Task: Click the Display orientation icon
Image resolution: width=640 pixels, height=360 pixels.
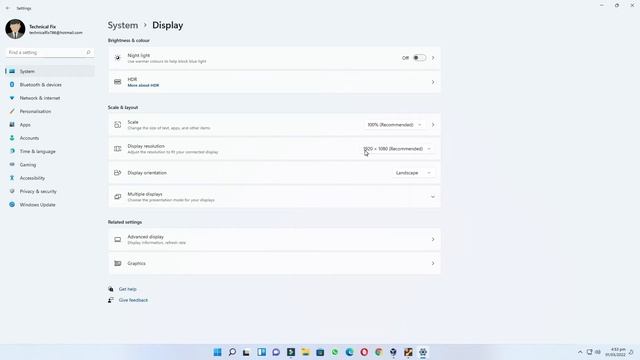Action: (x=118, y=173)
